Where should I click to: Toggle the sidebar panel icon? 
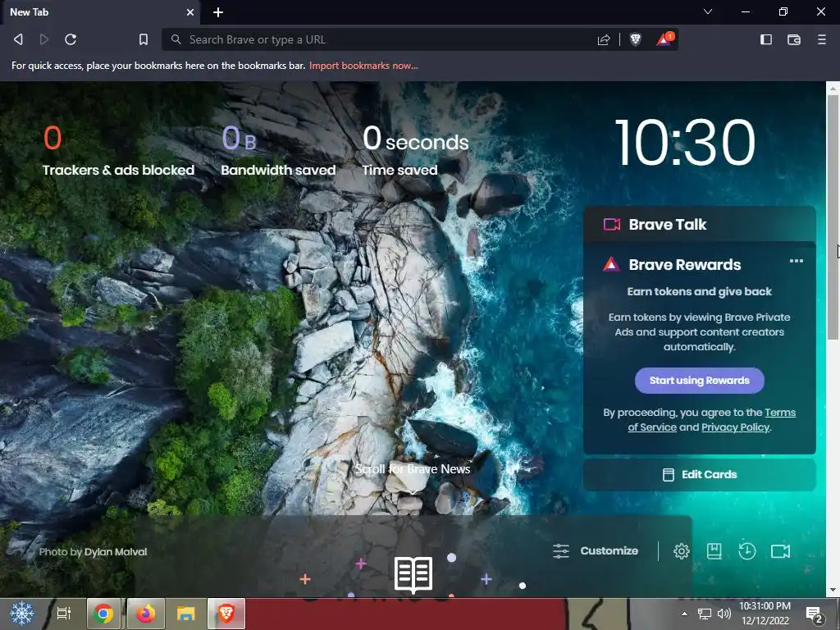pyautogui.click(x=766, y=39)
